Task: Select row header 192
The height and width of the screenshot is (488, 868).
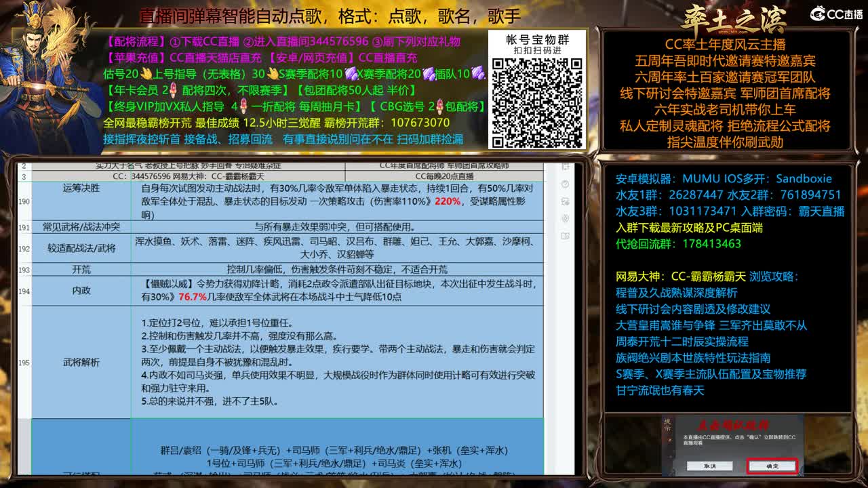Action: pyautogui.click(x=24, y=249)
